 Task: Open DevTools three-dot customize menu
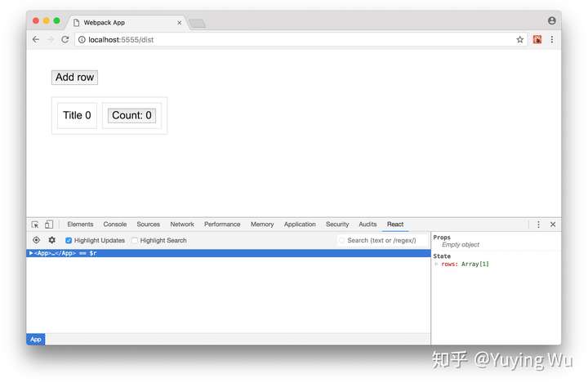[x=538, y=225]
